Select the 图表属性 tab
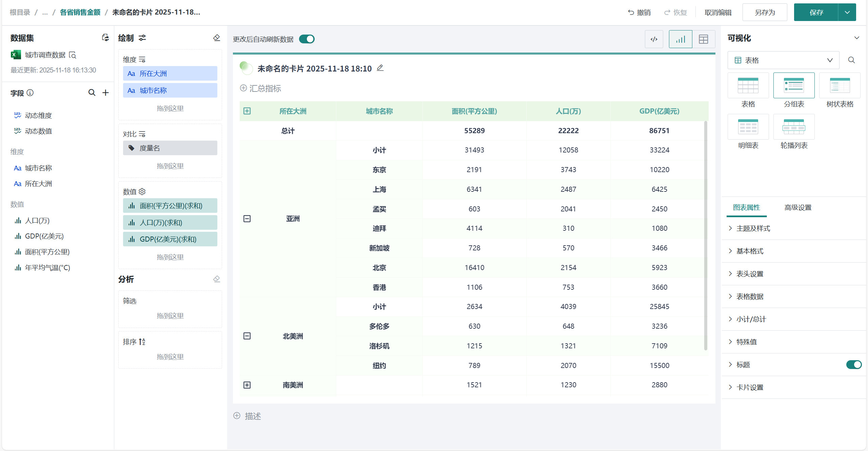 coord(746,207)
